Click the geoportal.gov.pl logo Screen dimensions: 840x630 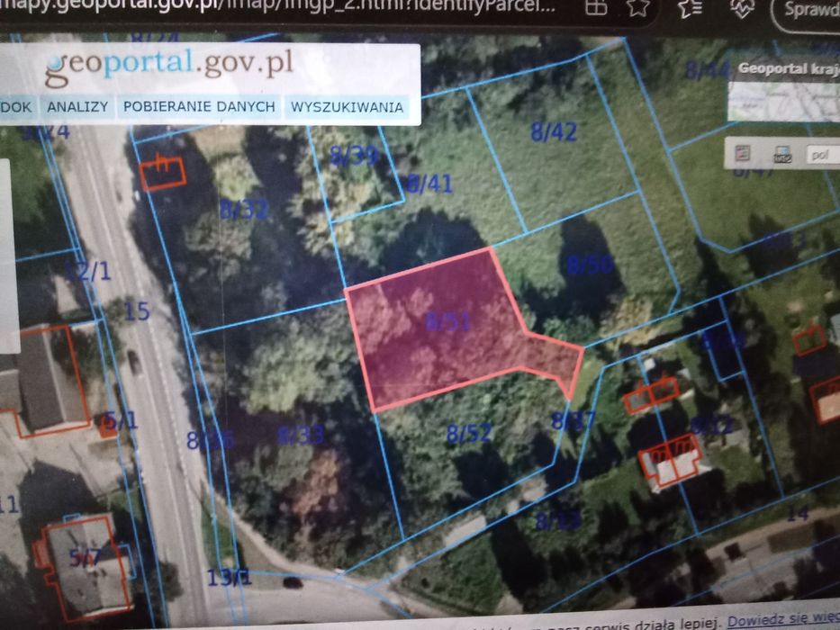pos(168,67)
